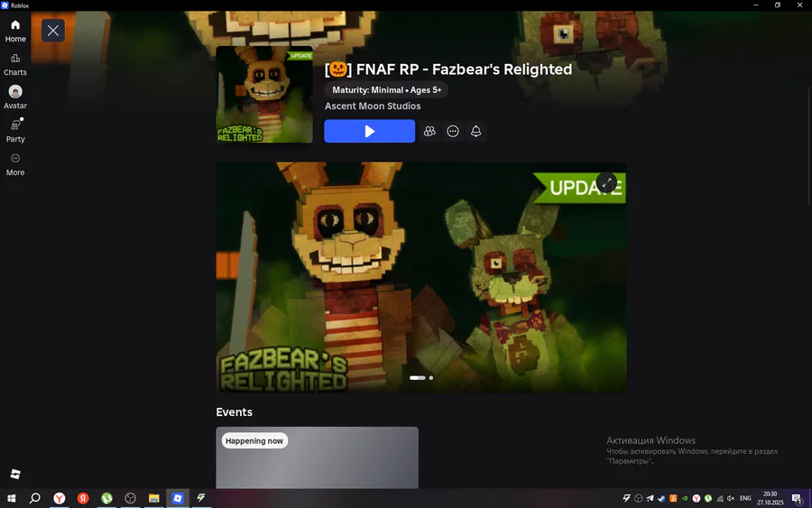The height and width of the screenshot is (508, 812).
Task: Click the OBS tray icon
Action: click(639, 498)
